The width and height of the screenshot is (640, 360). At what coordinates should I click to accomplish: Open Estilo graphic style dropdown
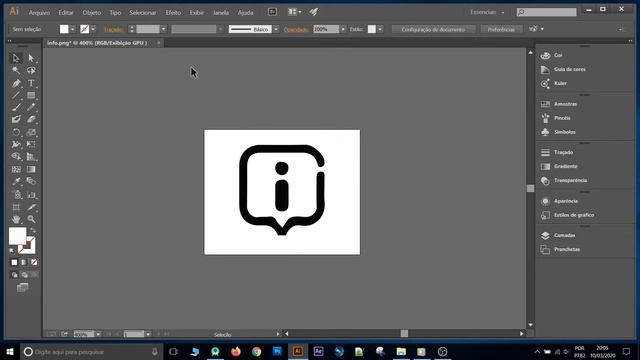coord(380,29)
